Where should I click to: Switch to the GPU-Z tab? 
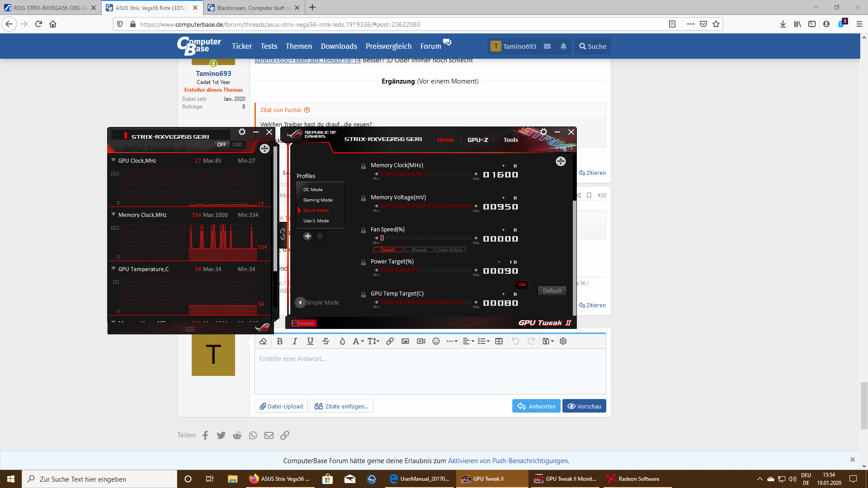click(478, 140)
